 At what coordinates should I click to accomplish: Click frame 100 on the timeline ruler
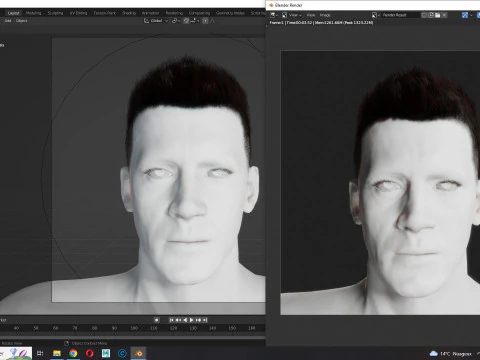134,328
